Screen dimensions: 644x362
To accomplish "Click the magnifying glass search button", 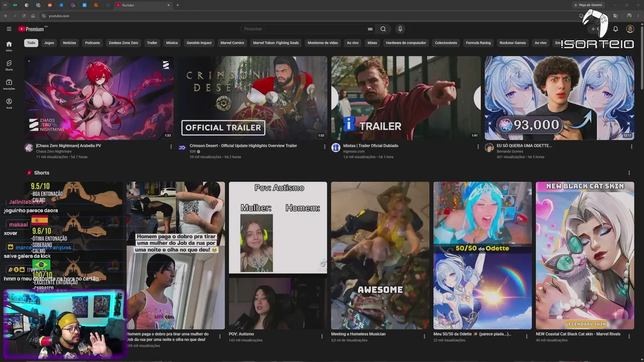I will [x=383, y=29].
